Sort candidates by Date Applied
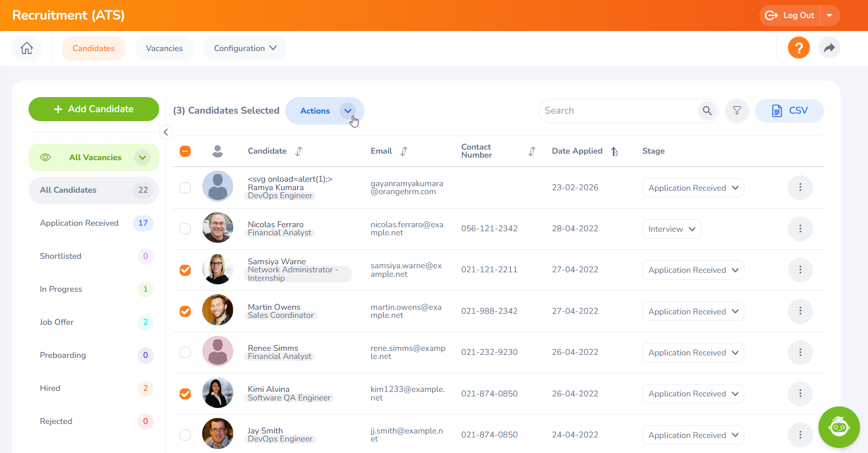This screenshot has width=868, height=453. 614,151
